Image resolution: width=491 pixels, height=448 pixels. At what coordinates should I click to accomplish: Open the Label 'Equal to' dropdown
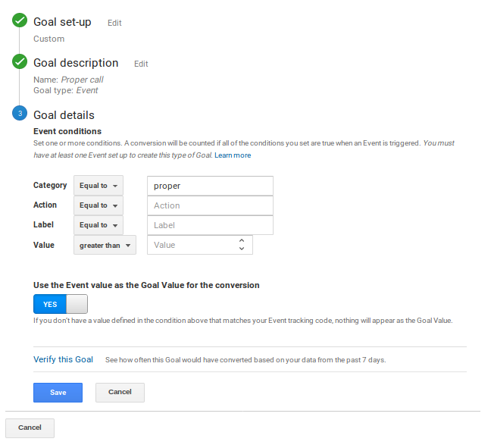coord(99,225)
